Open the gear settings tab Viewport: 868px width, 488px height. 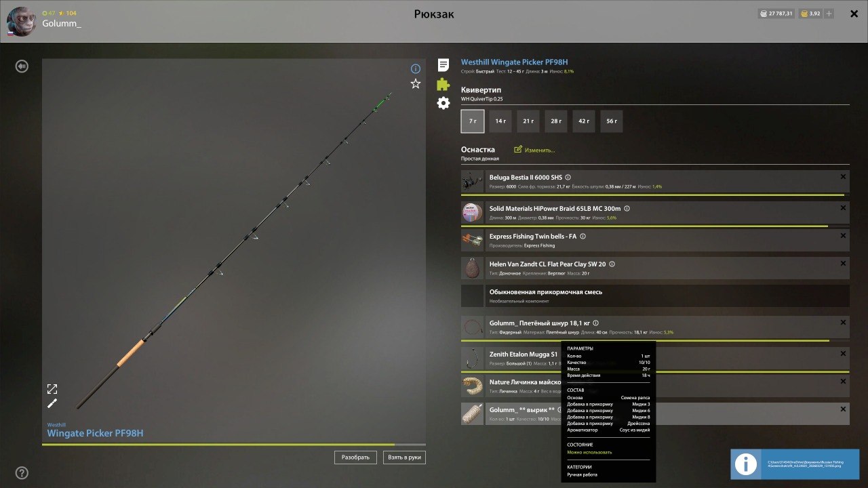[443, 103]
